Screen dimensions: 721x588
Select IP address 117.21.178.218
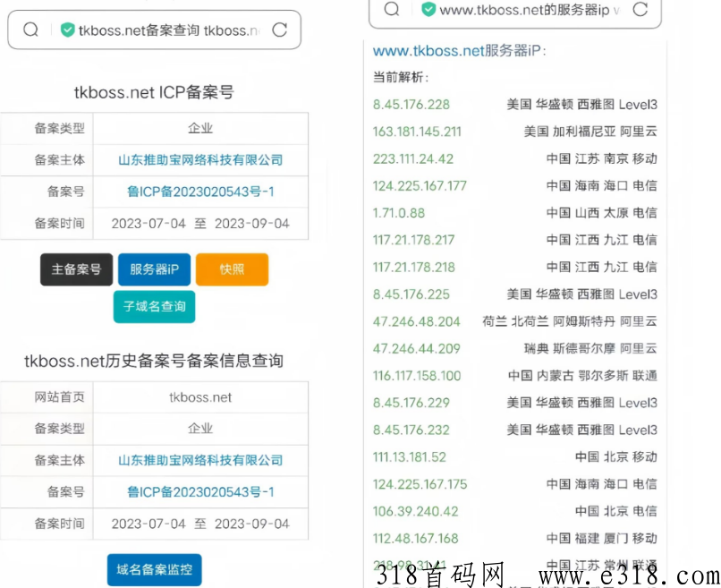click(x=413, y=268)
